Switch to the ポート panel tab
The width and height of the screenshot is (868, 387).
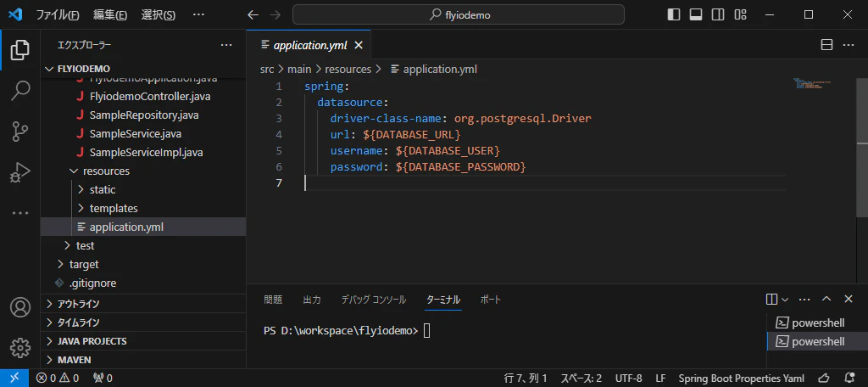pyautogui.click(x=491, y=300)
